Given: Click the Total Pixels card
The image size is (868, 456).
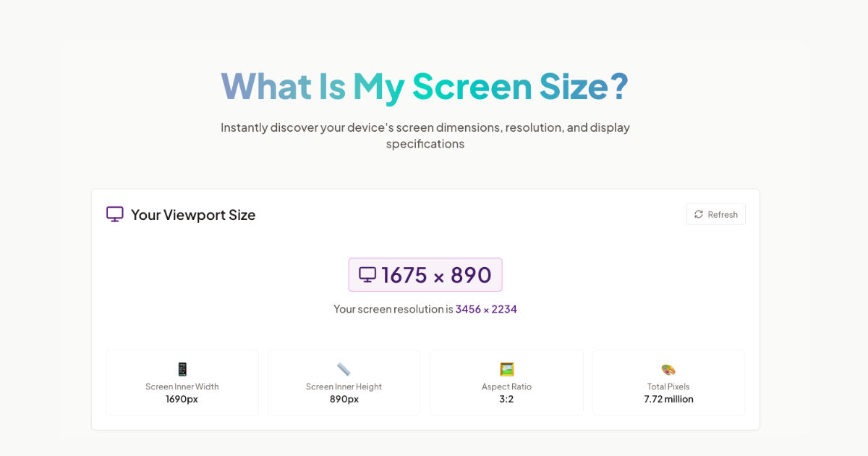Looking at the screenshot, I should [x=668, y=383].
